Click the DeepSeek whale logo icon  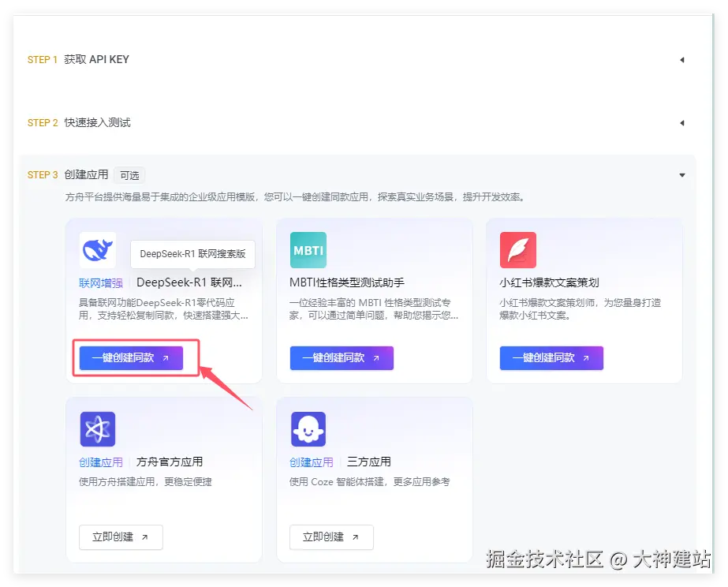tap(98, 250)
